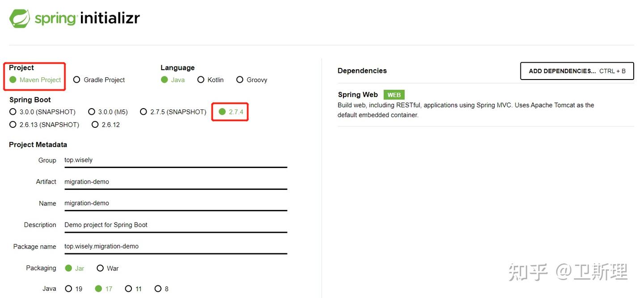
Task: Select Spring Boot version 2.7.4
Action: tap(222, 112)
